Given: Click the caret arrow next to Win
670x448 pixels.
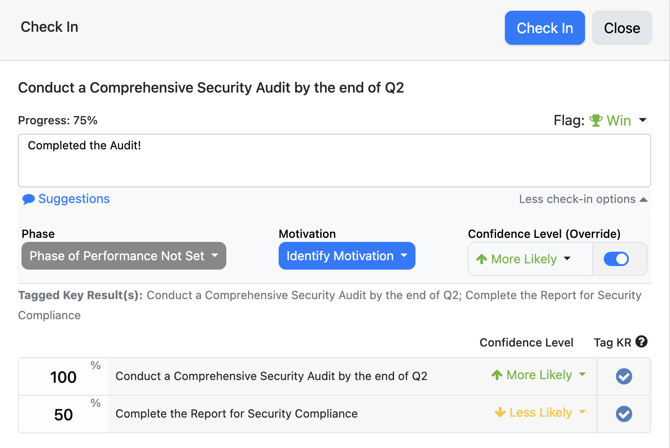Looking at the screenshot, I should [x=643, y=121].
